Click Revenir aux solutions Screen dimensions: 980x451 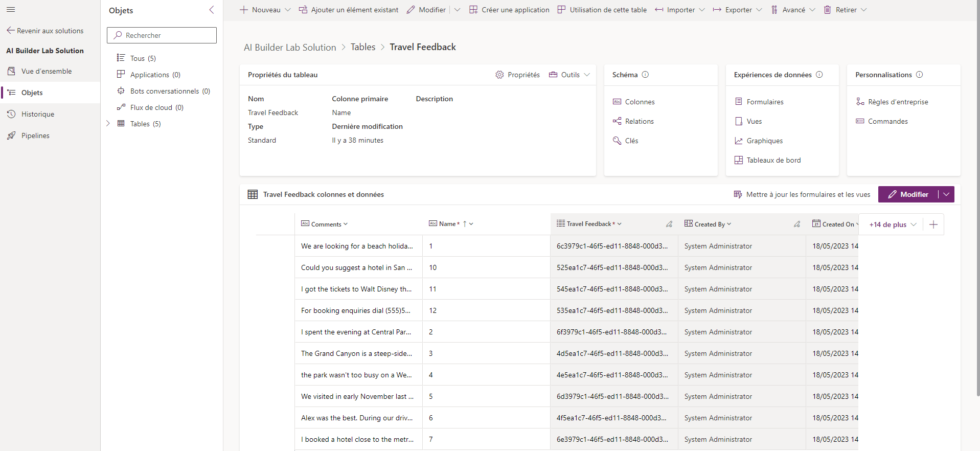[45, 31]
